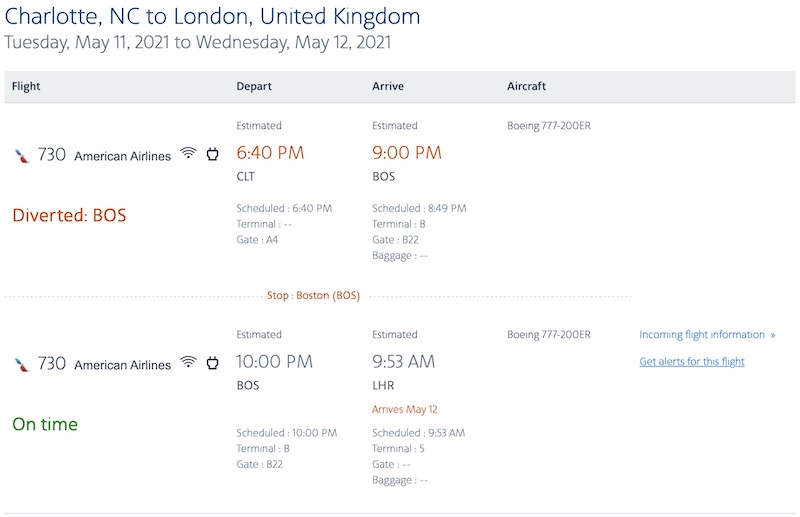Click the power outlet icon on first flight
Viewport: 800px width, 517px height.
212,154
